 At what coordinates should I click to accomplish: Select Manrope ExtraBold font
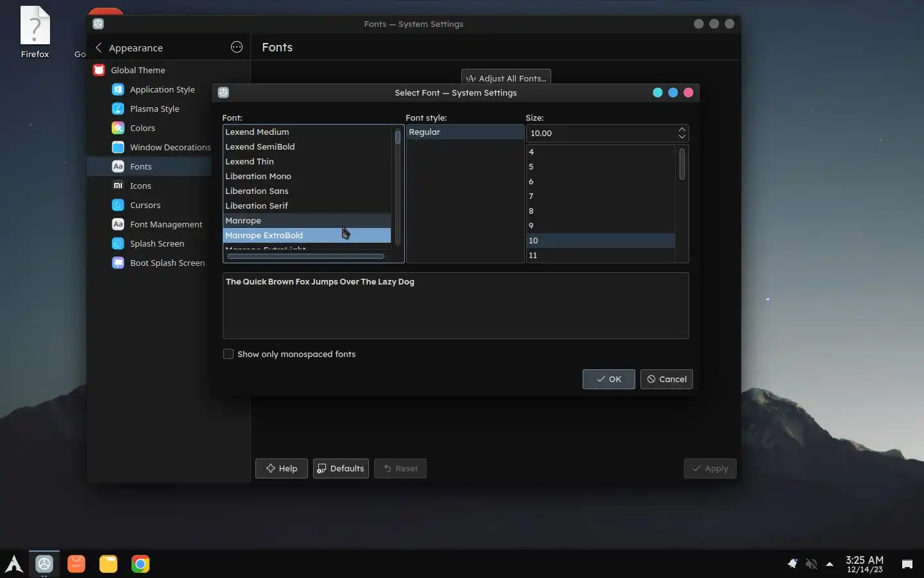click(307, 235)
